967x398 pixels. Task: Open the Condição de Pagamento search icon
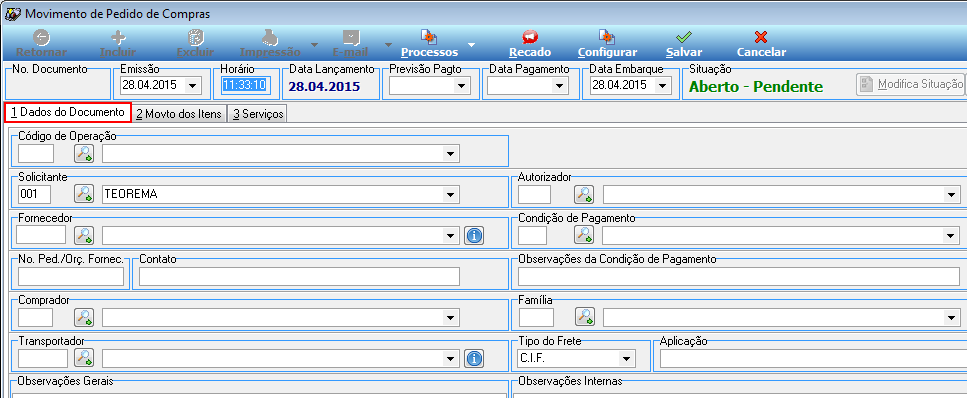(x=583, y=235)
